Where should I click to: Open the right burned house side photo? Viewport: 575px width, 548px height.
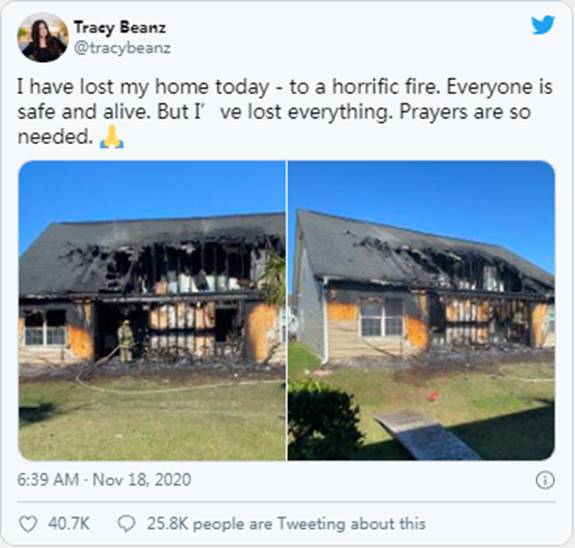click(x=421, y=310)
